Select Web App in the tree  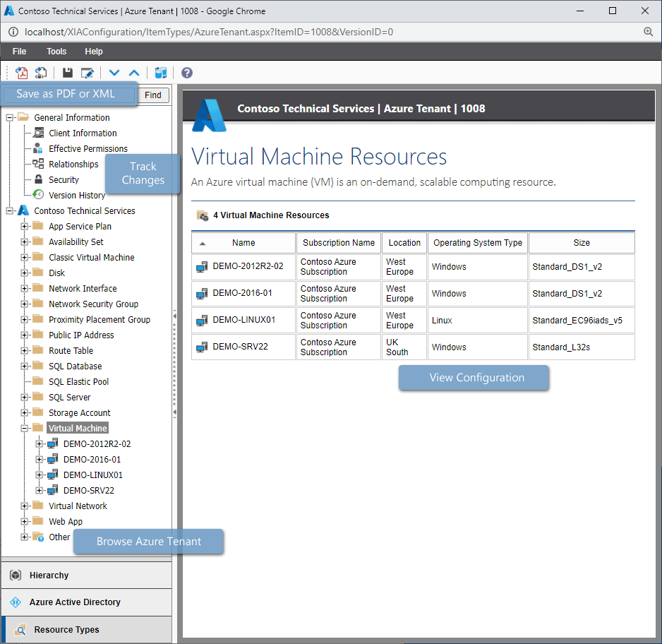coord(66,522)
